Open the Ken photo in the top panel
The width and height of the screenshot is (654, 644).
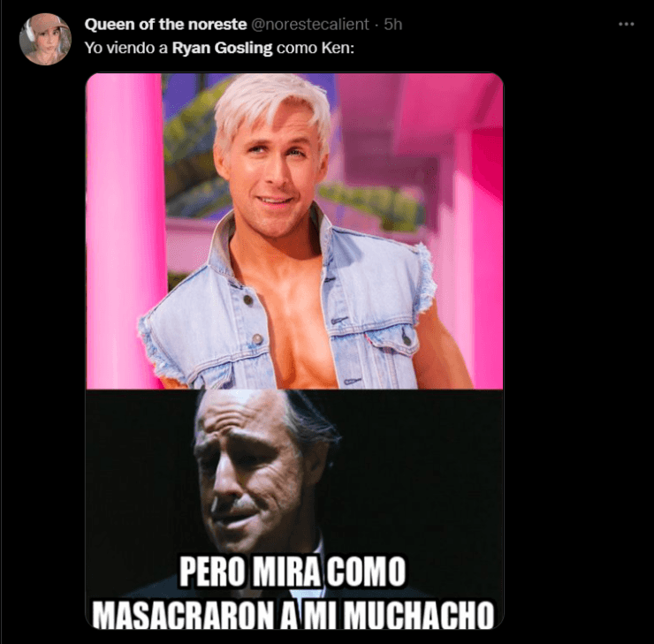pos(294,231)
